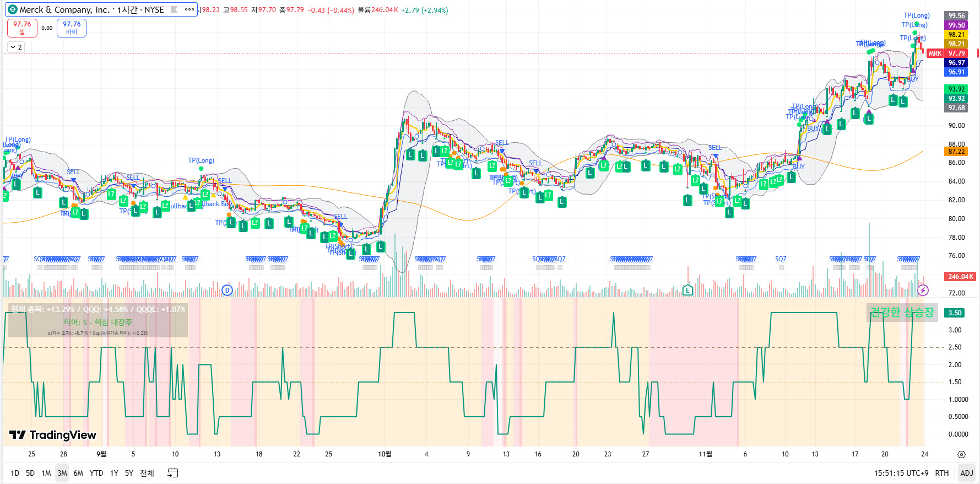This screenshot has height=484, width=980.
Task: Toggle the RTH session button
Action: point(941,473)
